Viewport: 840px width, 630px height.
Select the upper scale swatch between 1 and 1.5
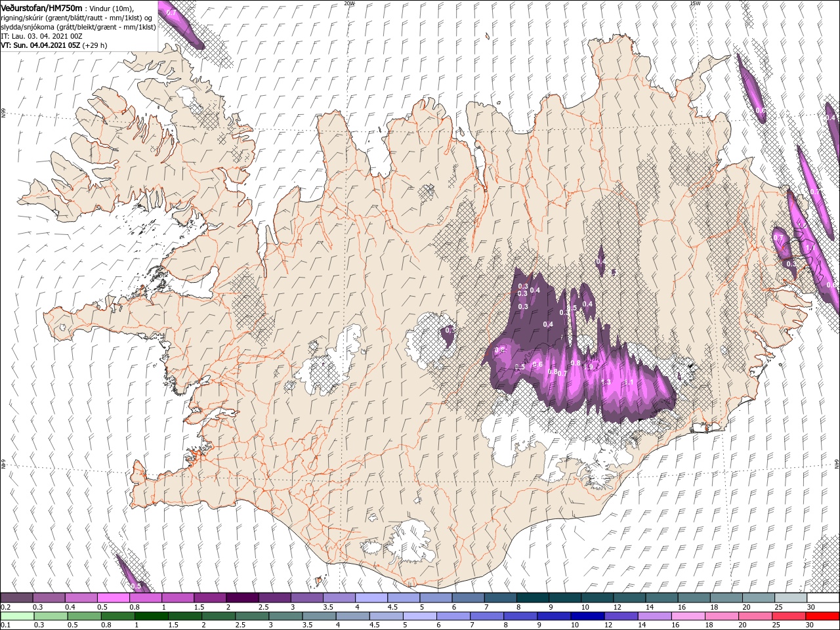[x=177, y=598]
